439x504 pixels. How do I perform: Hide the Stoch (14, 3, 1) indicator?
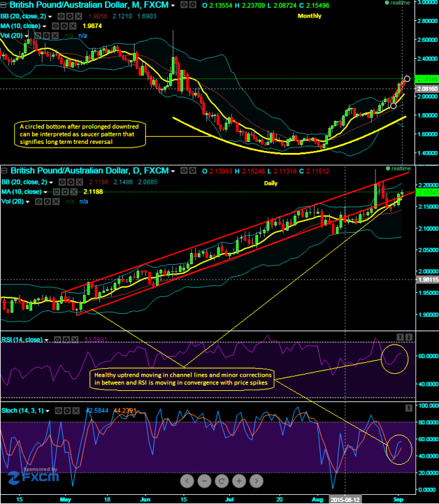58,411
